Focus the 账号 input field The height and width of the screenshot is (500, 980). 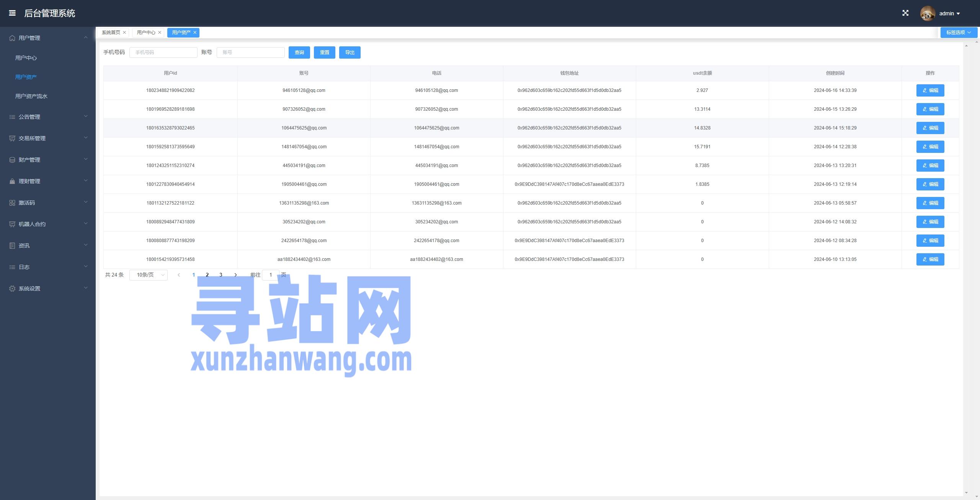251,52
